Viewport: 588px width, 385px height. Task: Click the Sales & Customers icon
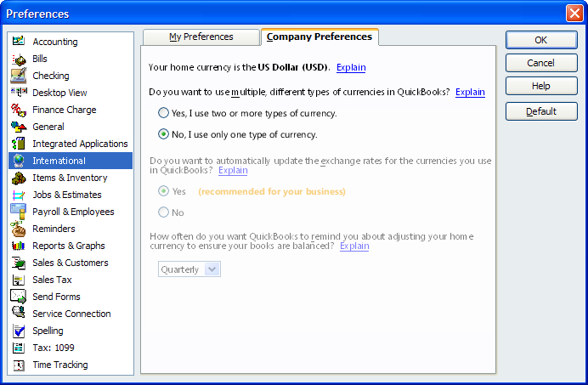coord(19,263)
